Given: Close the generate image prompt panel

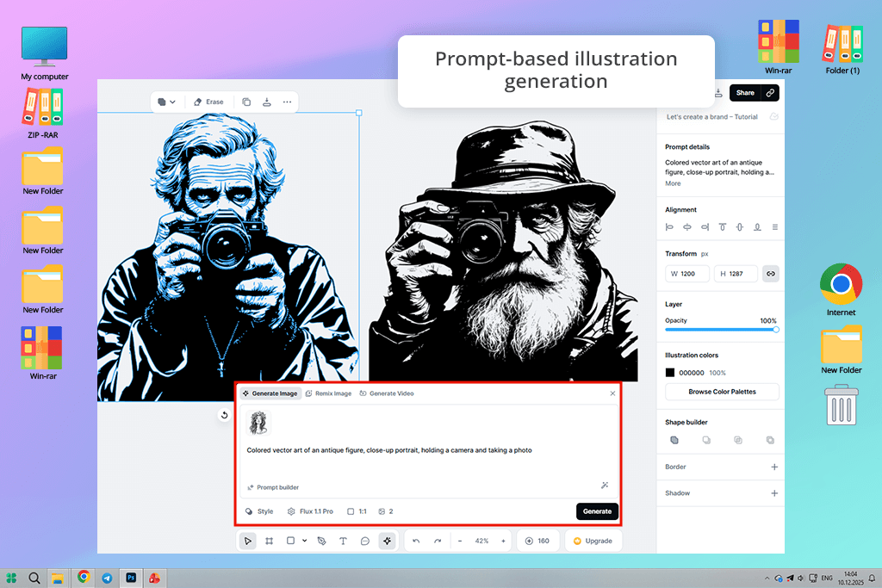Looking at the screenshot, I should [612, 393].
